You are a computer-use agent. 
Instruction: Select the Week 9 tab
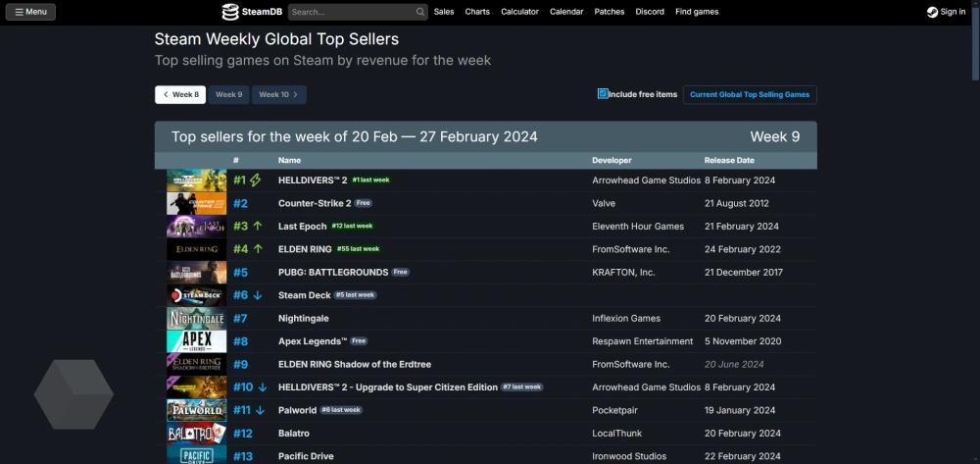tap(228, 95)
